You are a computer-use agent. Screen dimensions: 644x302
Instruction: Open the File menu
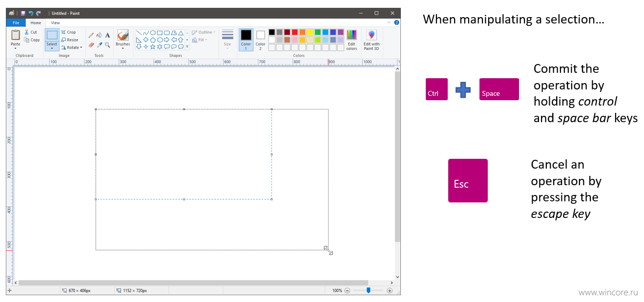pos(16,22)
